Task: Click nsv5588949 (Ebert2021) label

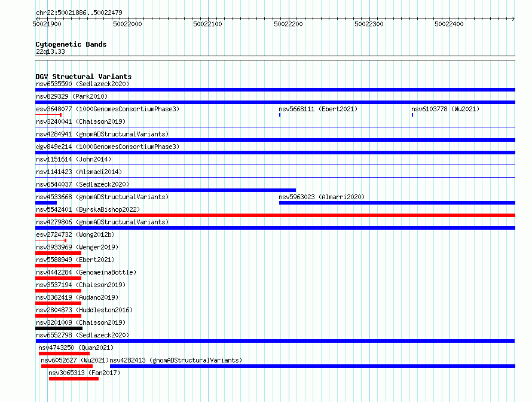Action: click(x=75, y=260)
